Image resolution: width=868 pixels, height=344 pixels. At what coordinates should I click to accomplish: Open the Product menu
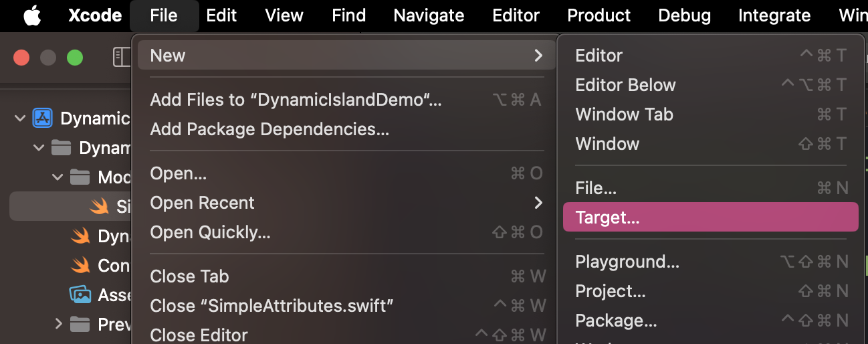pyautogui.click(x=599, y=15)
